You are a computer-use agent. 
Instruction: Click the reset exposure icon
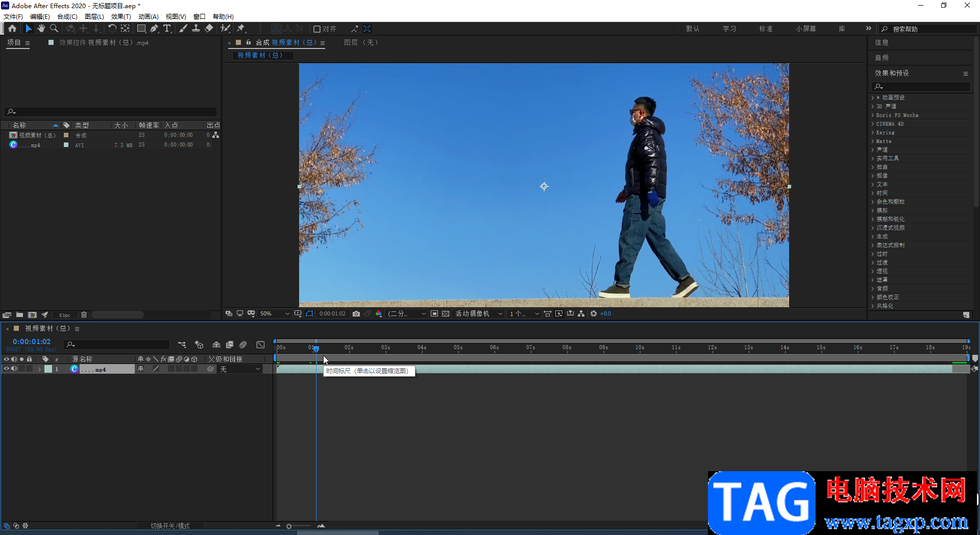(x=594, y=314)
